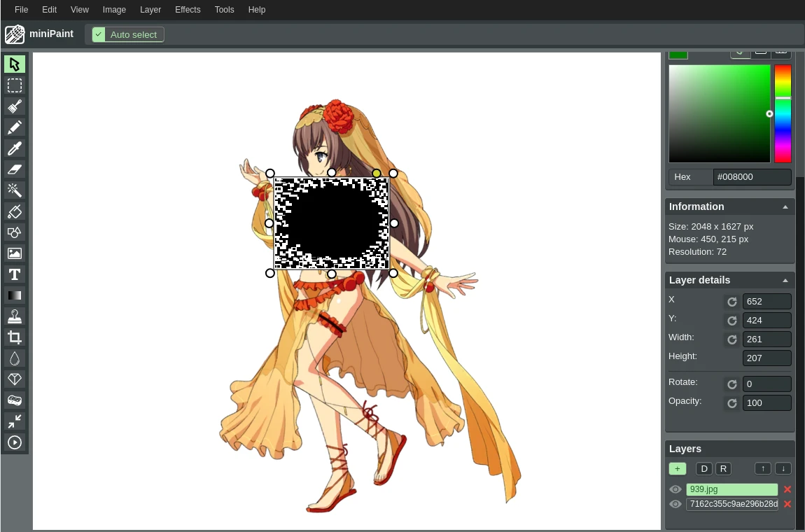Viewport: 805px width, 532px height.
Task: Activate the Clone stamp tool
Action: pos(15,316)
